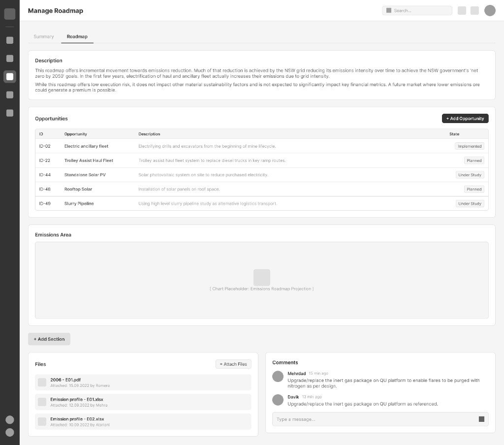Screen dimensions: 504x445
Task: Click the Under Study badge for Standalone Solar PV
Action: pos(470,175)
